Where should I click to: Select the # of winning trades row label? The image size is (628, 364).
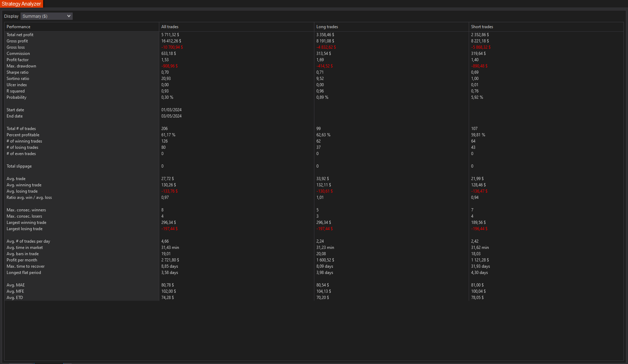click(x=24, y=141)
